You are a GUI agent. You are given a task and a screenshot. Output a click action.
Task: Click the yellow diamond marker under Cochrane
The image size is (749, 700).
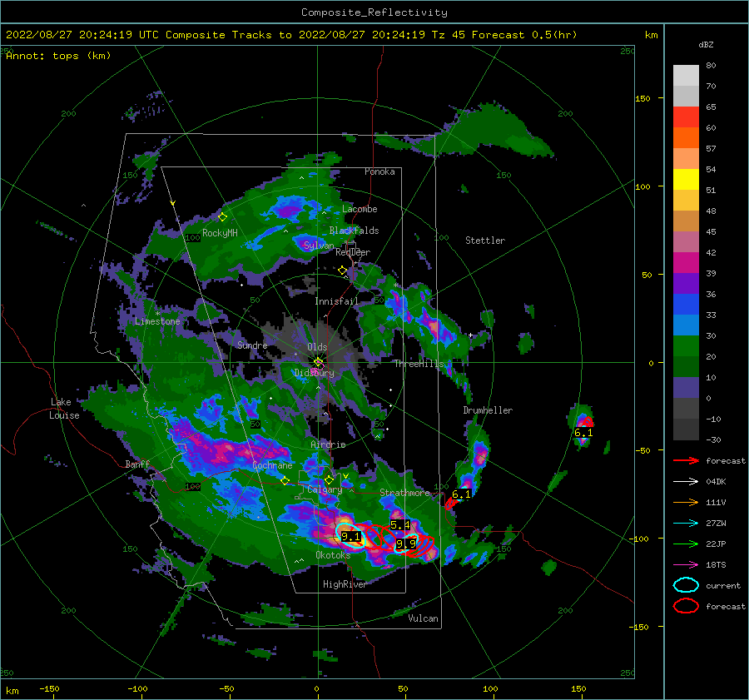[x=285, y=480]
